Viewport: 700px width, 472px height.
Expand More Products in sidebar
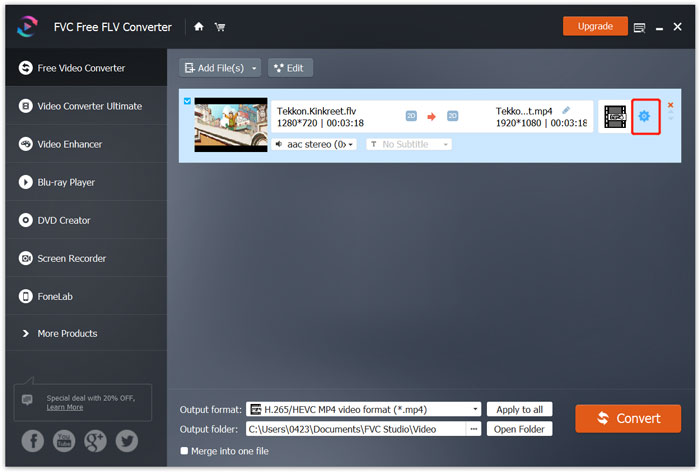tap(86, 334)
